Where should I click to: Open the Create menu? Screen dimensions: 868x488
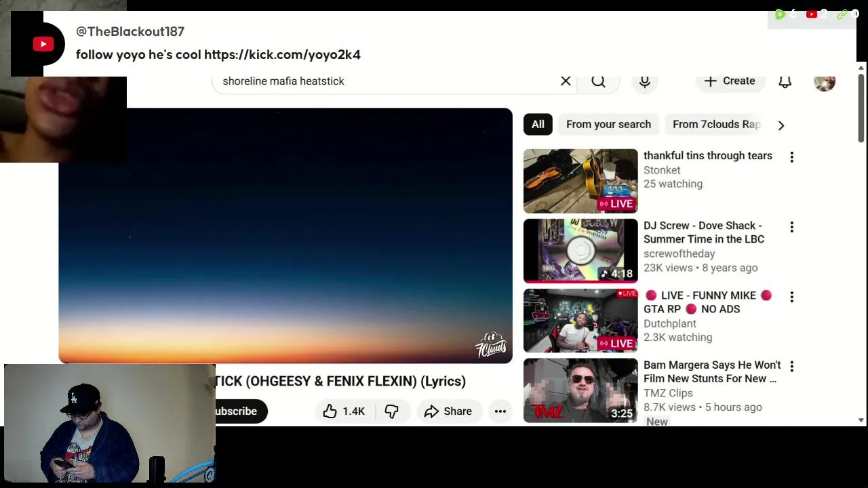pyautogui.click(x=730, y=81)
